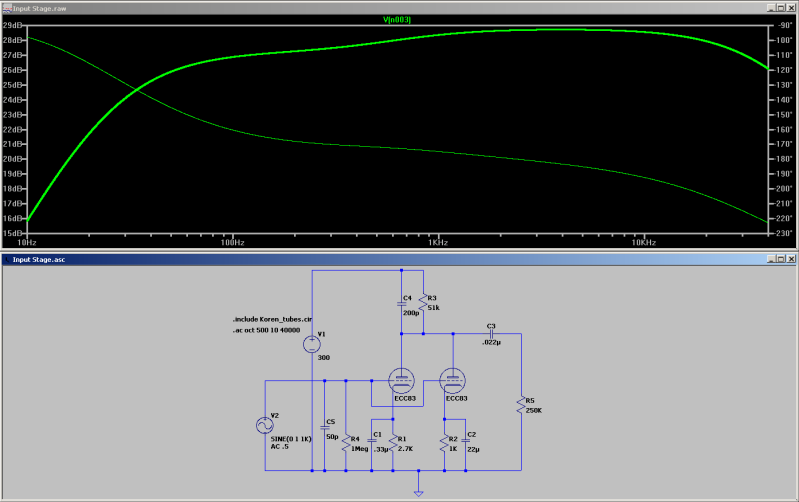Click the 15dB label on magnitude axis
The height and width of the screenshot is (502, 799).
[x=13, y=233]
